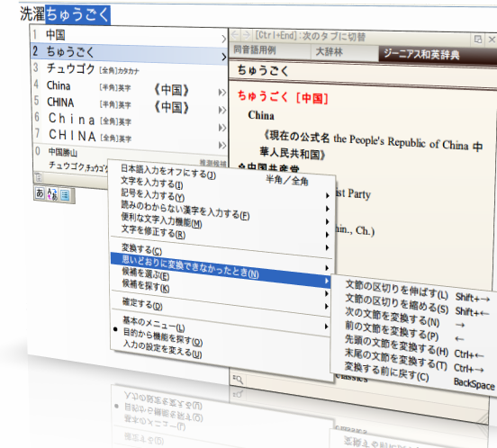Expand double arrow on candidate 4 China row
497x448 pixels.
(x=222, y=93)
